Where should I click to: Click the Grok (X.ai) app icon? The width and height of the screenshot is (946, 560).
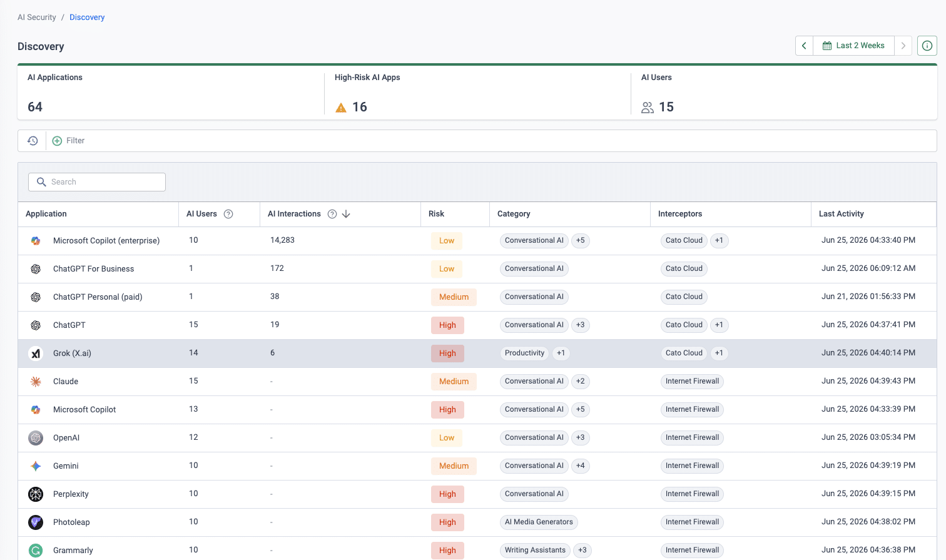pyautogui.click(x=36, y=354)
